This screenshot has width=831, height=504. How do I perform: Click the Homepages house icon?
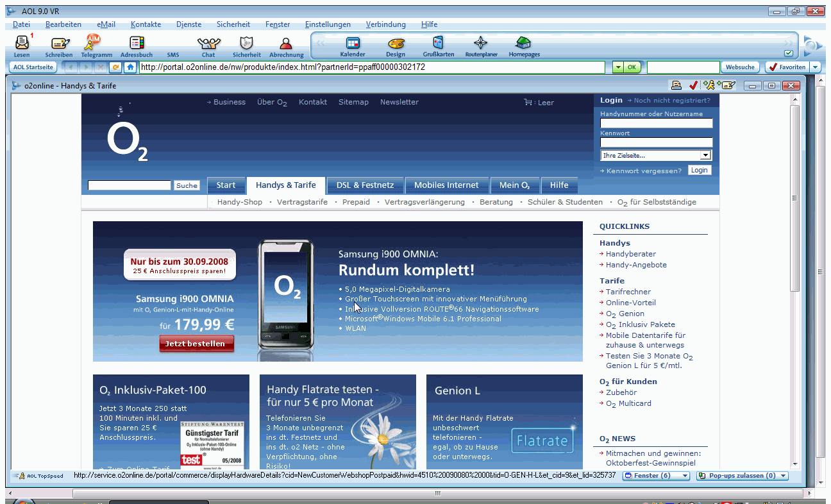(x=524, y=44)
